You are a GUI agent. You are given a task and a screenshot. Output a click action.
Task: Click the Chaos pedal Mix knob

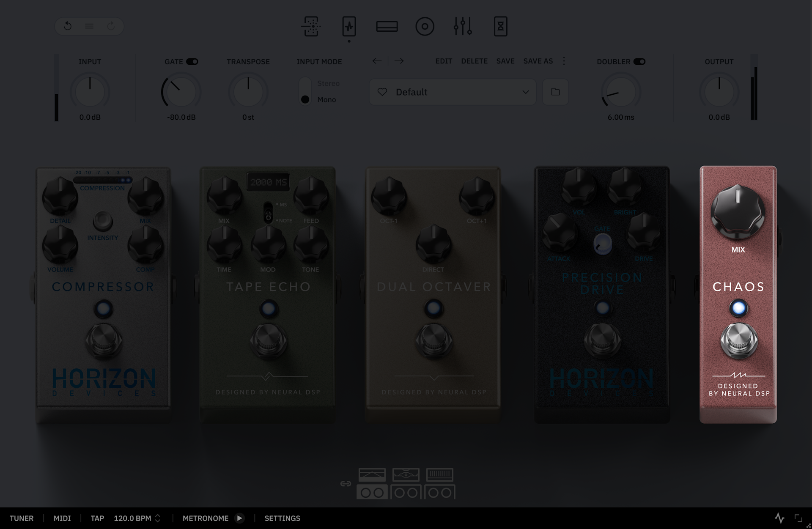coord(738,211)
